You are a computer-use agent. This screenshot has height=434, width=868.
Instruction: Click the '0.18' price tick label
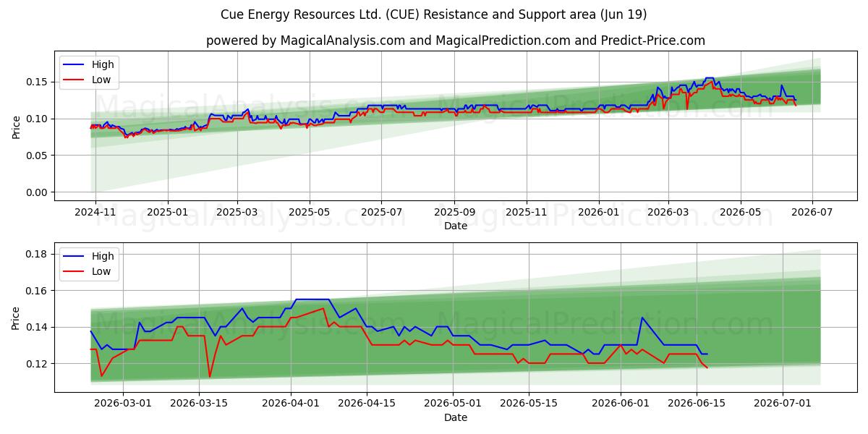point(38,254)
